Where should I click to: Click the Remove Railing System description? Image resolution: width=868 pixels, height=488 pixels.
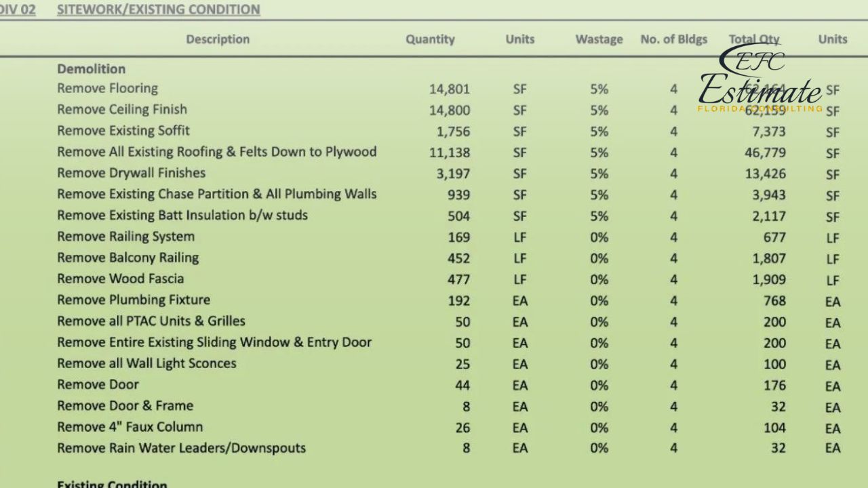pyautogui.click(x=125, y=237)
